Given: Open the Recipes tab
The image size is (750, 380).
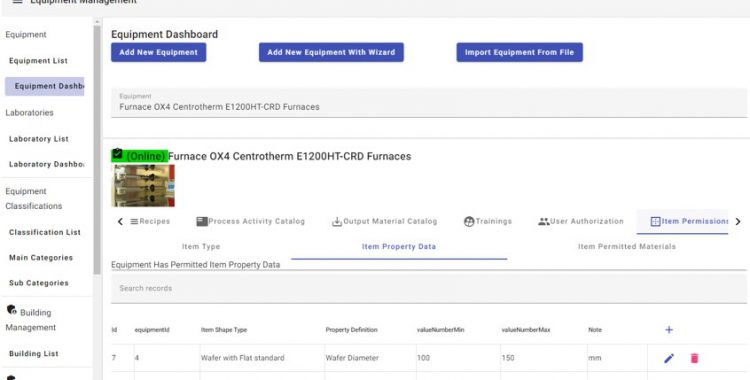Looking at the screenshot, I should (x=150, y=221).
